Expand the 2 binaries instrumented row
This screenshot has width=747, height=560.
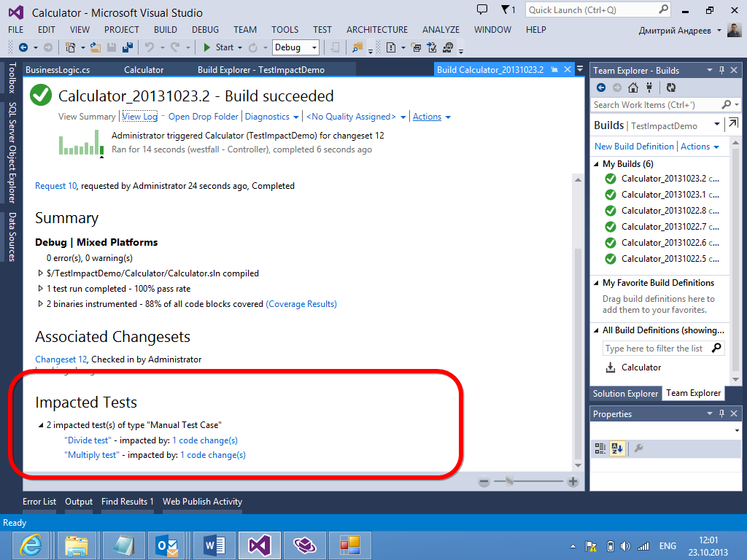pos(41,304)
